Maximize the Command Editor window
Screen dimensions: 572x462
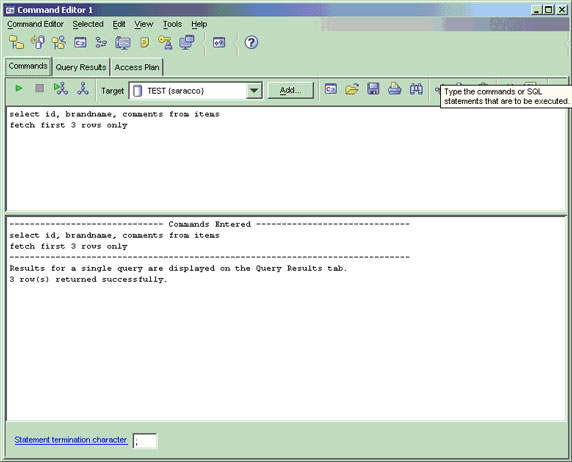pyautogui.click(x=548, y=10)
